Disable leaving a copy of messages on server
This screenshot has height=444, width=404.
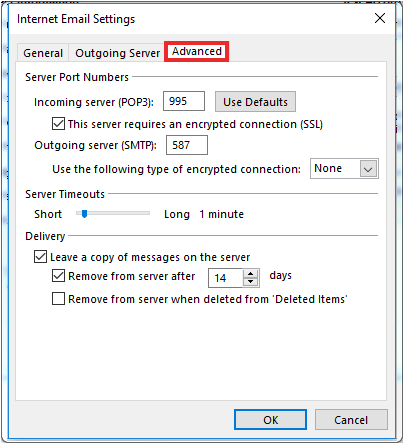pyautogui.click(x=40, y=257)
